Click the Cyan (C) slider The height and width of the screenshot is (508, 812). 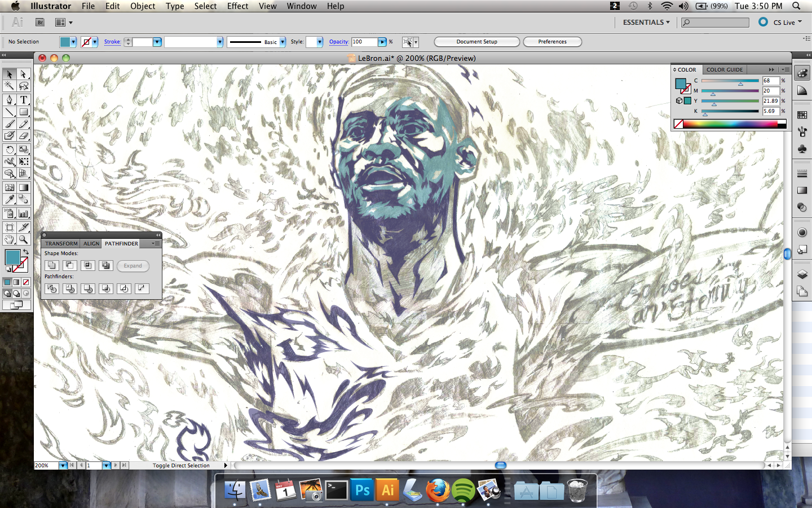pyautogui.click(x=730, y=81)
